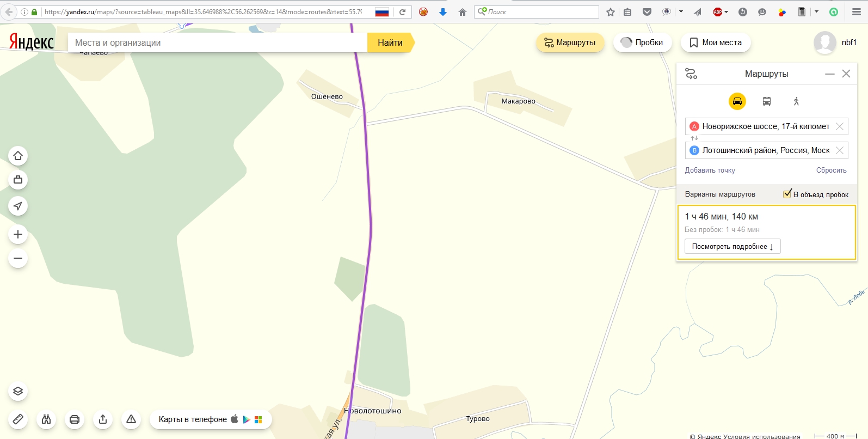
Task: Click the print map icon
Action: point(75,419)
